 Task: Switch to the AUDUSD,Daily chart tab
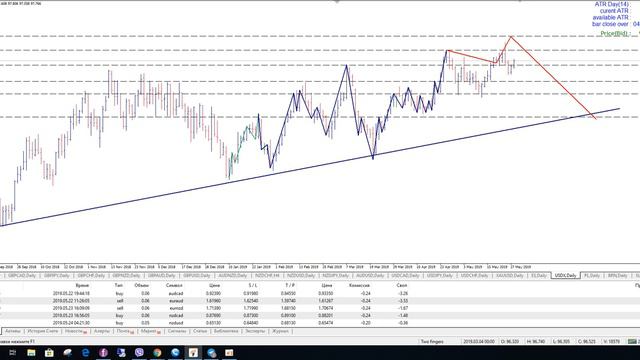[x=370, y=276]
